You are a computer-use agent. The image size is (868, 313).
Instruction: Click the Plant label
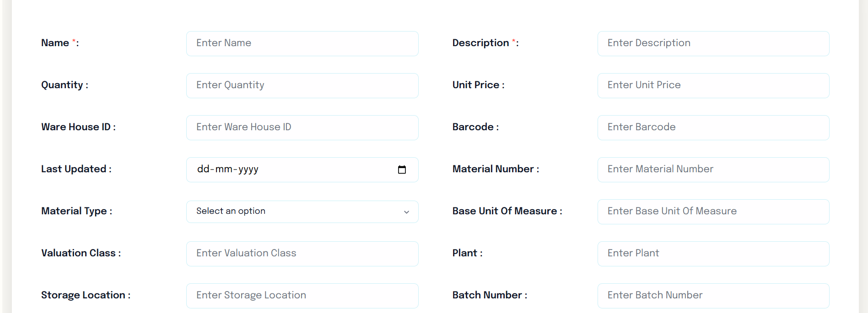tap(468, 253)
